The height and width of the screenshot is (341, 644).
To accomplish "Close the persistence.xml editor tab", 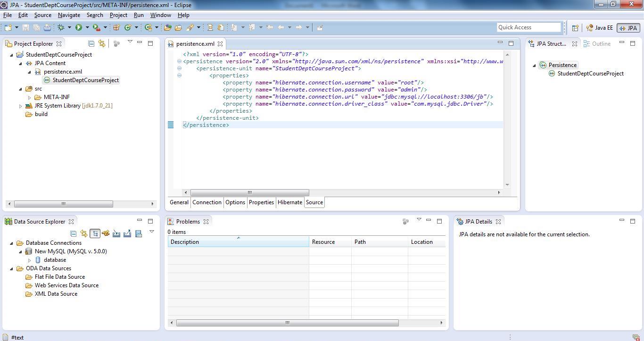I will [x=220, y=44].
